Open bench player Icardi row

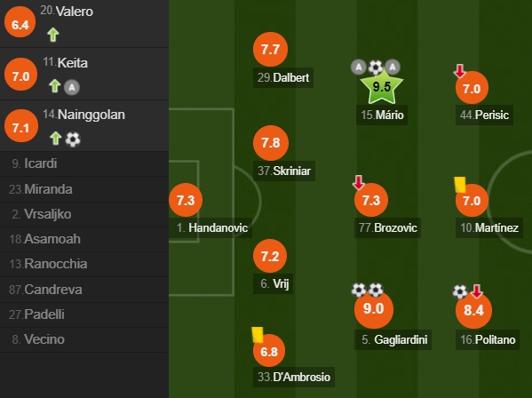click(x=84, y=163)
